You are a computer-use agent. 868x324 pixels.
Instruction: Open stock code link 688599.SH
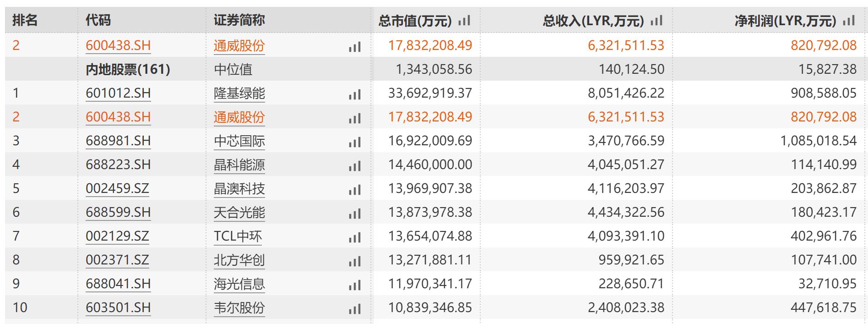[x=118, y=212]
